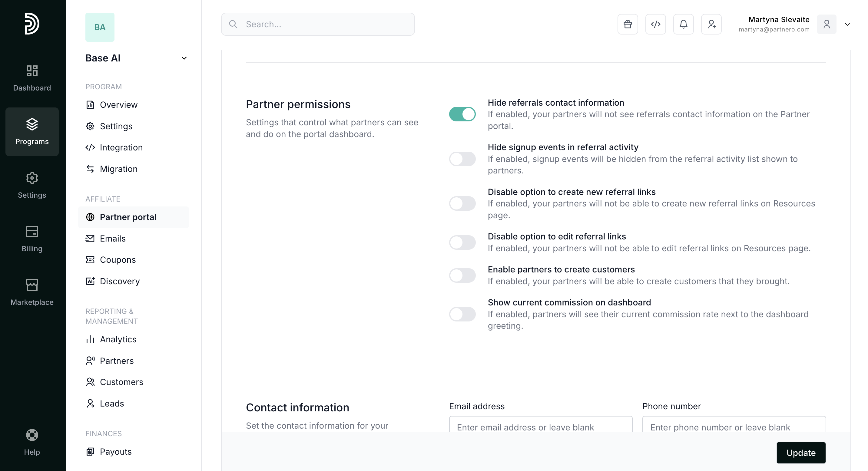Open the Help lifebuoy icon
868x471 pixels.
pyautogui.click(x=32, y=442)
